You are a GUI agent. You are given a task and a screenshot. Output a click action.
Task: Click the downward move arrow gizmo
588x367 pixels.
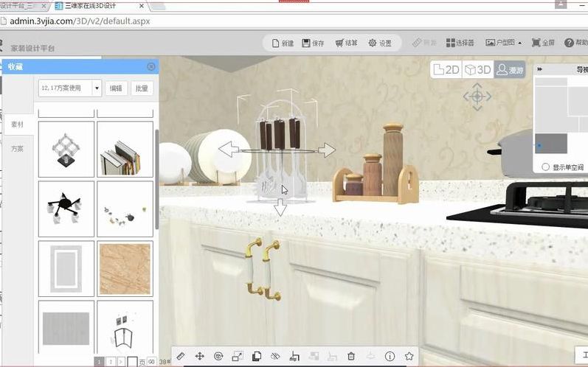click(280, 207)
